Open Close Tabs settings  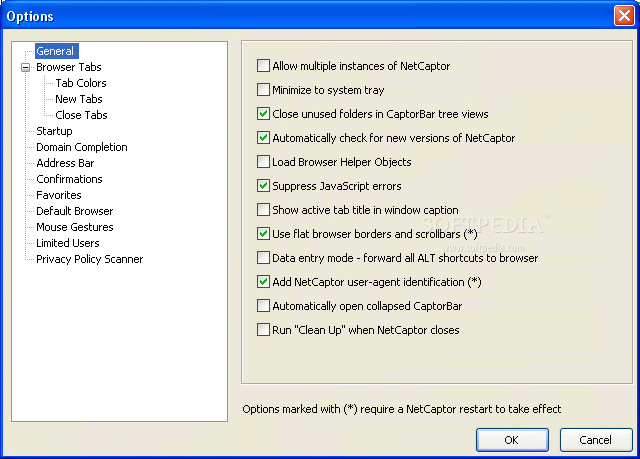click(x=81, y=115)
